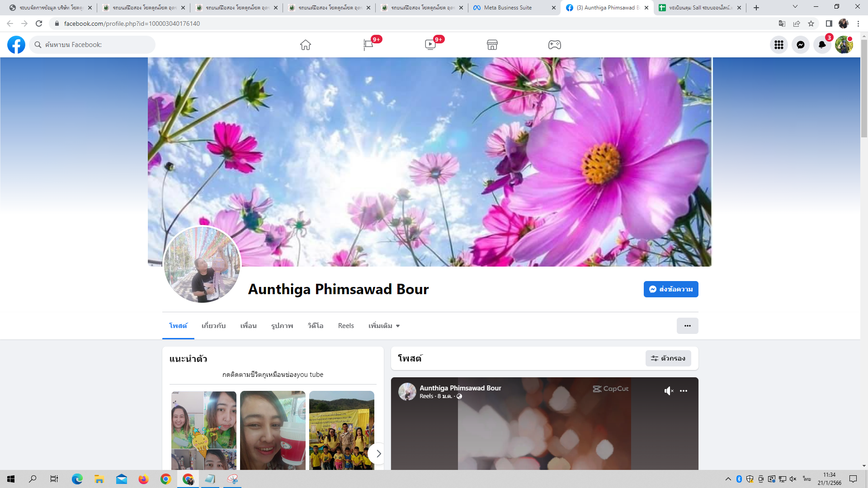Expand the เพิ่มเติม dropdown tab
Screen dimensions: 868x488
[384, 326]
